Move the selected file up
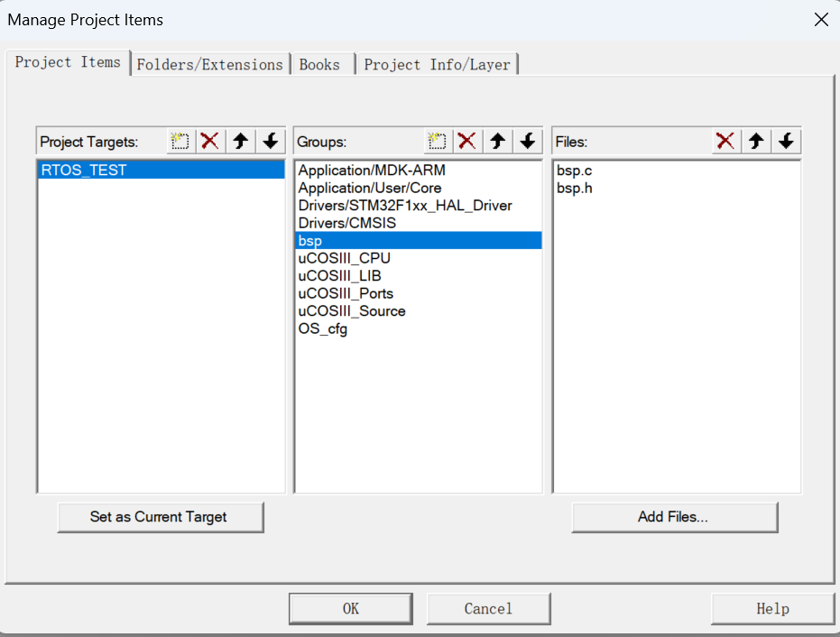 (756, 142)
